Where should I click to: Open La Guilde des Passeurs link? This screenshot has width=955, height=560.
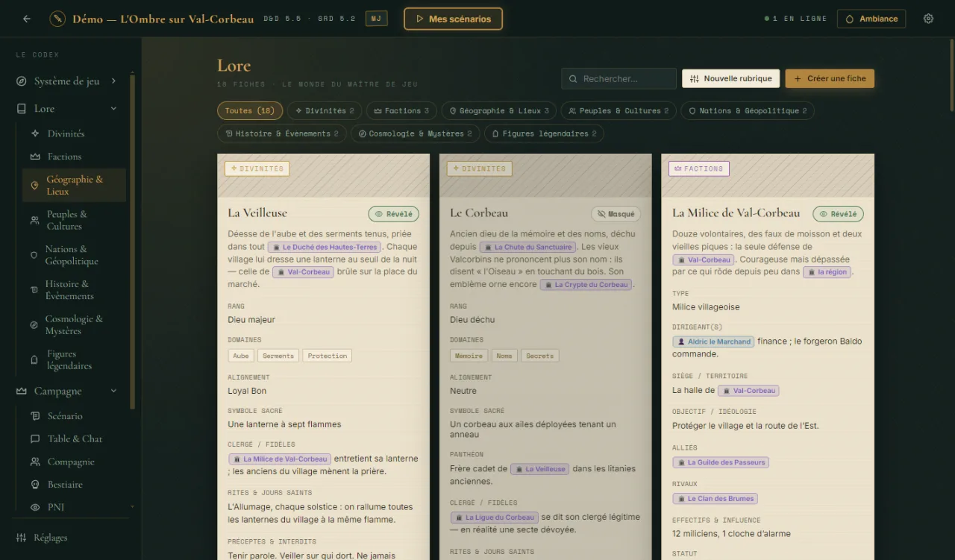(721, 462)
